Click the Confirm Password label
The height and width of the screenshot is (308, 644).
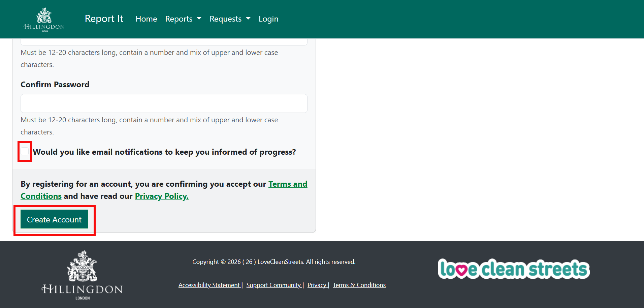[x=55, y=85]
